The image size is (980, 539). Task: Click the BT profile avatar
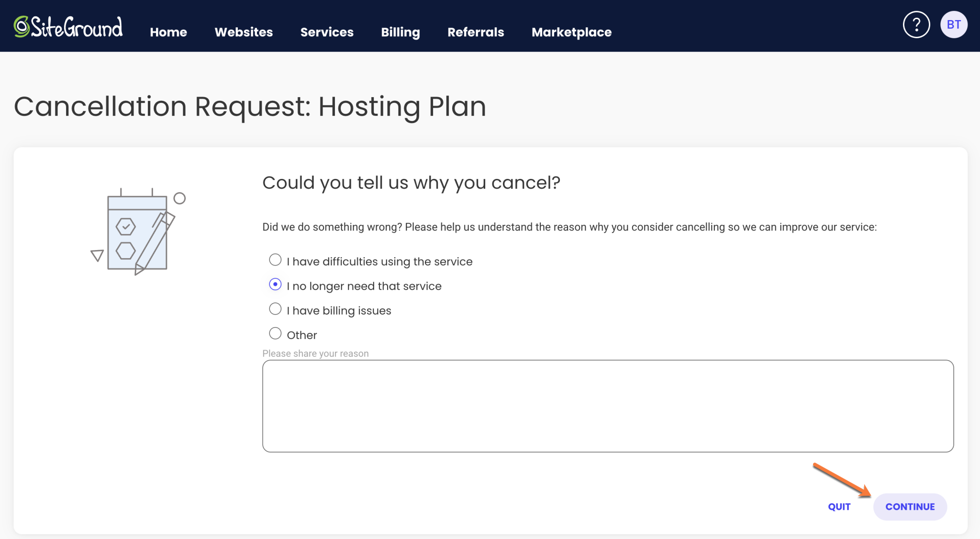954,24
